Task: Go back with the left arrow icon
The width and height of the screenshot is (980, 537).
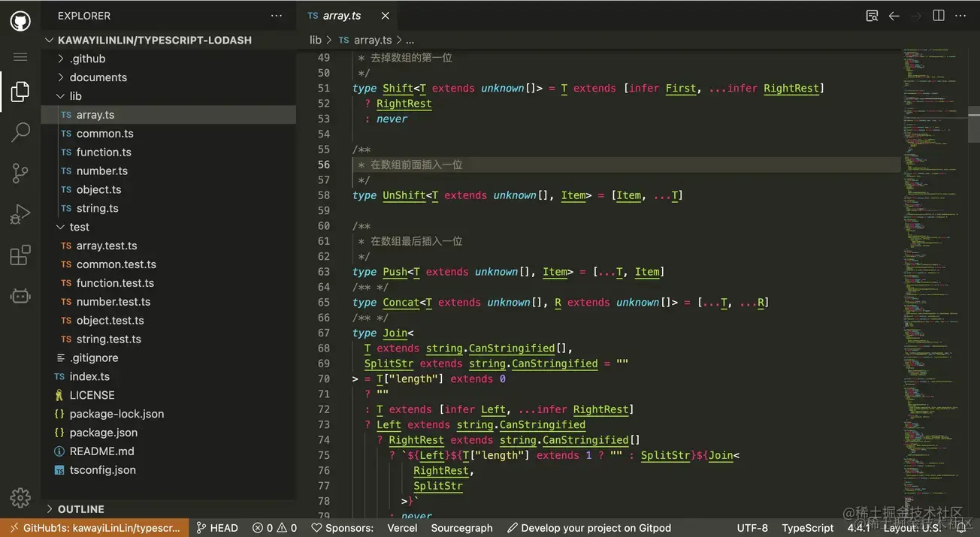Action: 894,16
